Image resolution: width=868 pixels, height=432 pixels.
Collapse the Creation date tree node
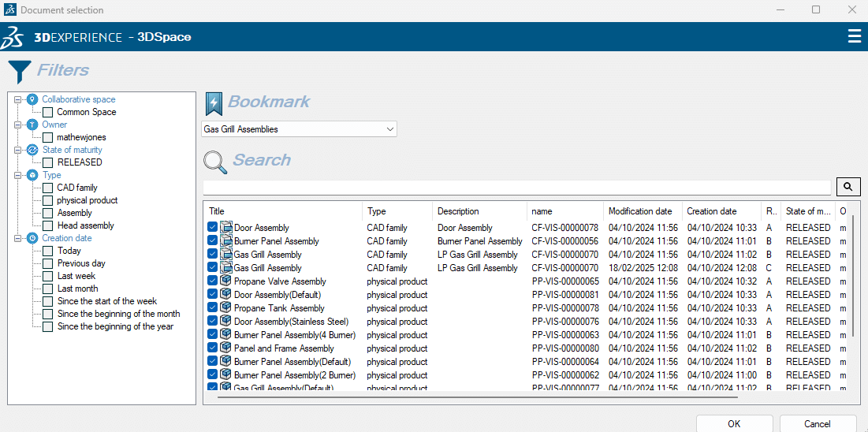[17, 238]
